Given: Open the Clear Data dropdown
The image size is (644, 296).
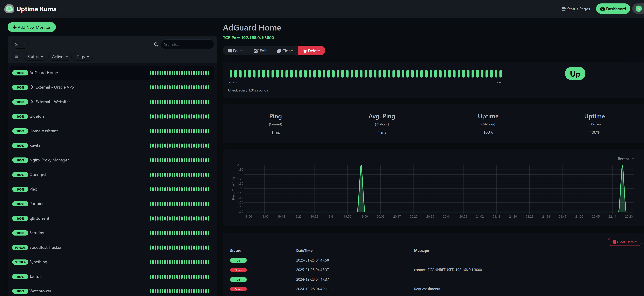Looking at the screenshot, I should (x=625, y=242).
